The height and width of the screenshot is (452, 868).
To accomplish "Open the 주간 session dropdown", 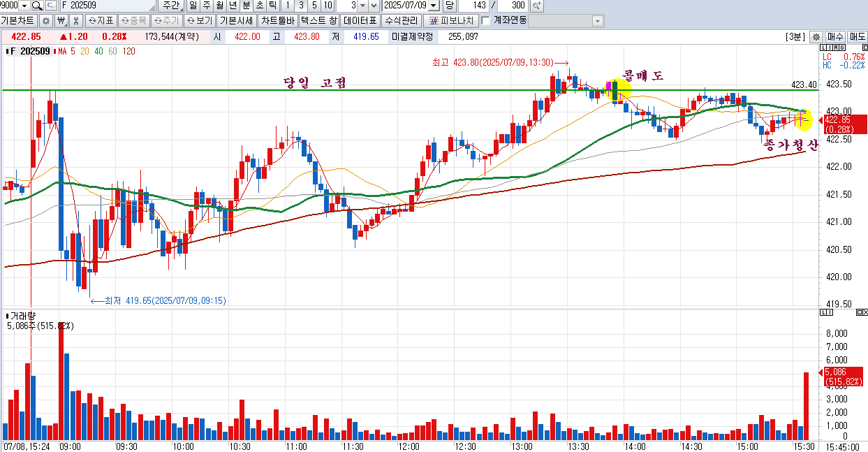I will point(171,6).
